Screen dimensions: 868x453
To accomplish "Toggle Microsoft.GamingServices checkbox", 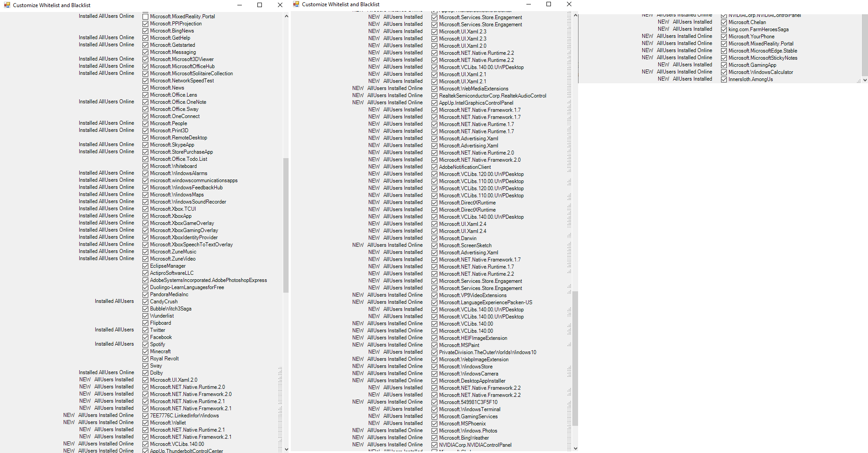I will coord(434,416).
